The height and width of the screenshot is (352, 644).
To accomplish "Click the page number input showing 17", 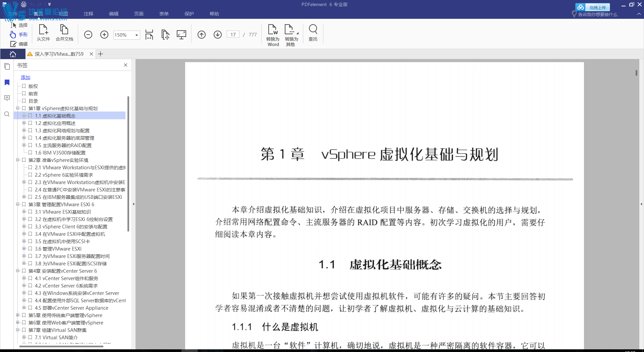I will coord(233,34).
